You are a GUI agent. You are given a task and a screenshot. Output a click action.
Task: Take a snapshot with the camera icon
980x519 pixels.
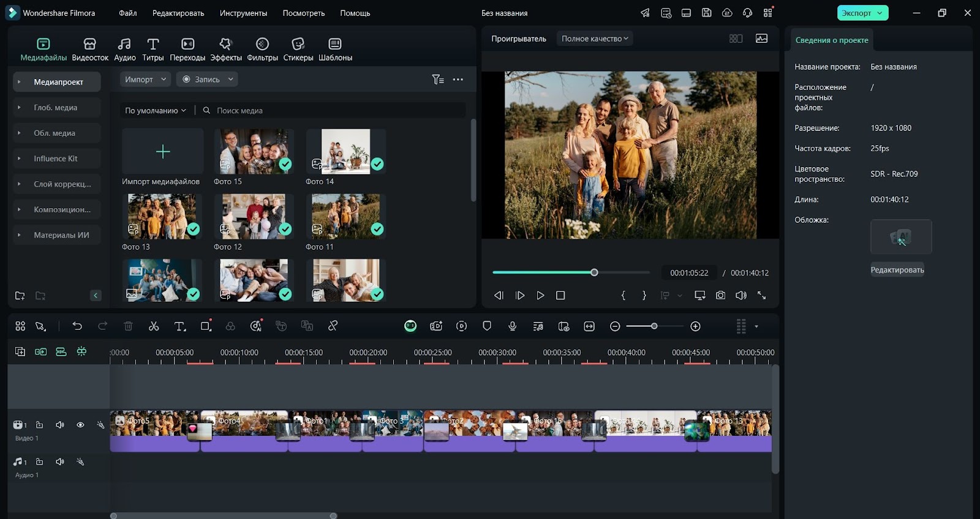720,295
